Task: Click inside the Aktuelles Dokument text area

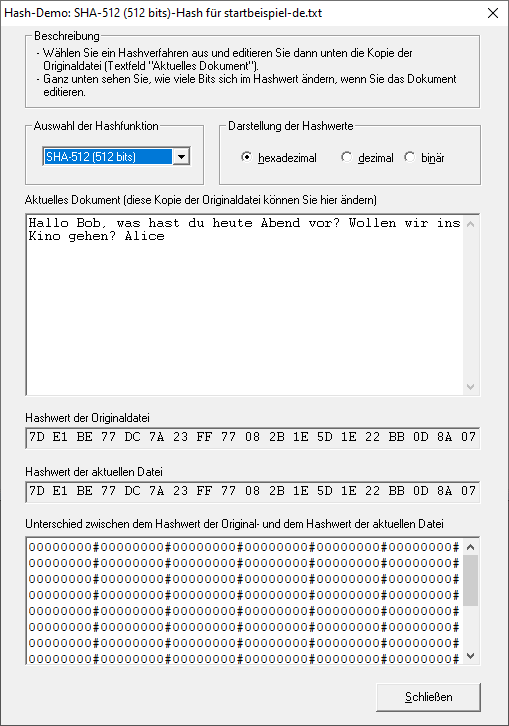Action: pos(245,305)
